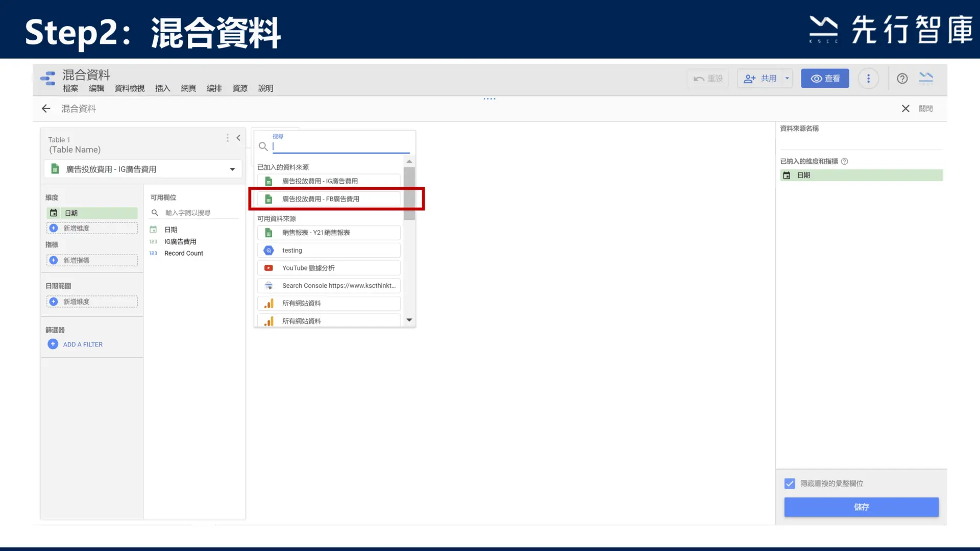Select 廣告投放費用 - FB廣告費用 data source

[x=329, y=199]
